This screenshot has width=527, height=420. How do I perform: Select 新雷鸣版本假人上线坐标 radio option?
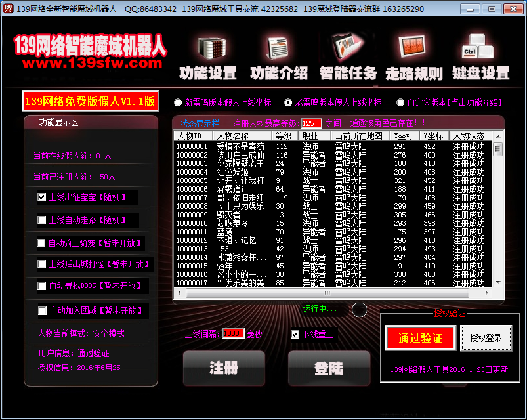[x=178, y=103]
